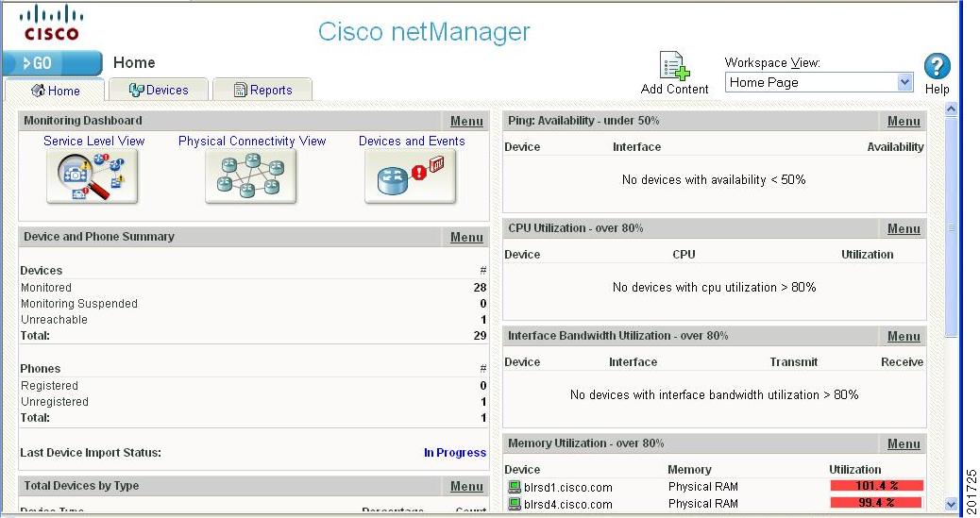Open the Physical Connectivity View icon

click(x=250, y=176)
